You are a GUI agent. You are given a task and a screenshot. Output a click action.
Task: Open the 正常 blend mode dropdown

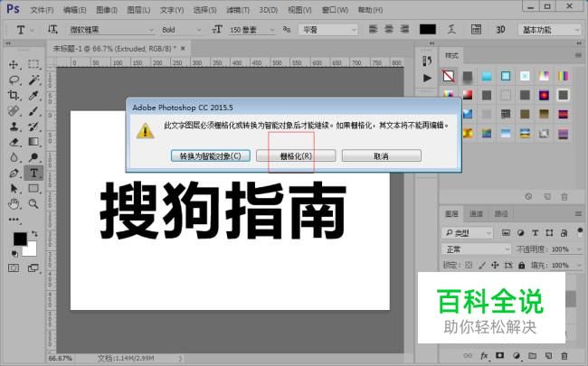[476, 249]
